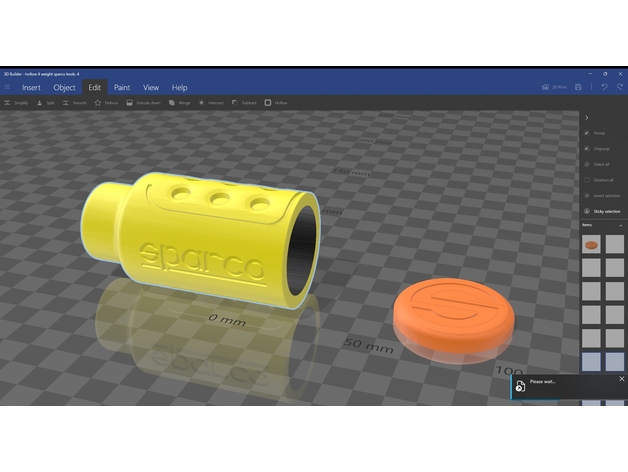
Task: Open the Paint tab
Action: (122, 87)
